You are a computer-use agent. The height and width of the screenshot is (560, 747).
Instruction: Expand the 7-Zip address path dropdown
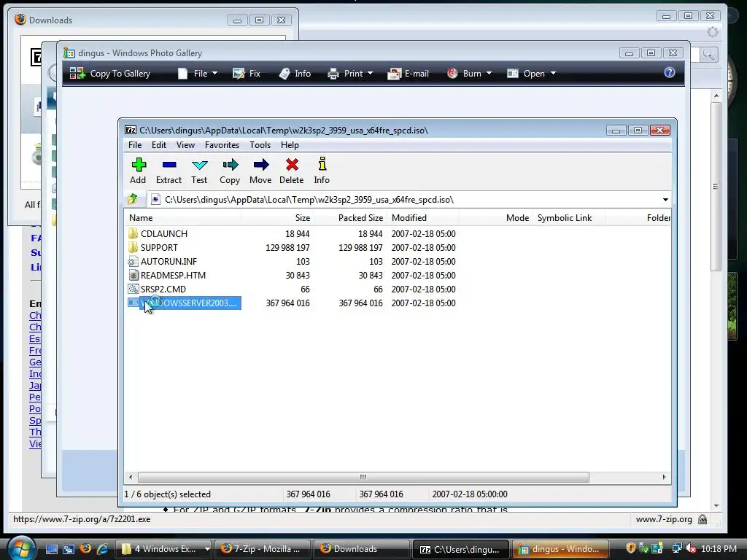tap(665, 200)
